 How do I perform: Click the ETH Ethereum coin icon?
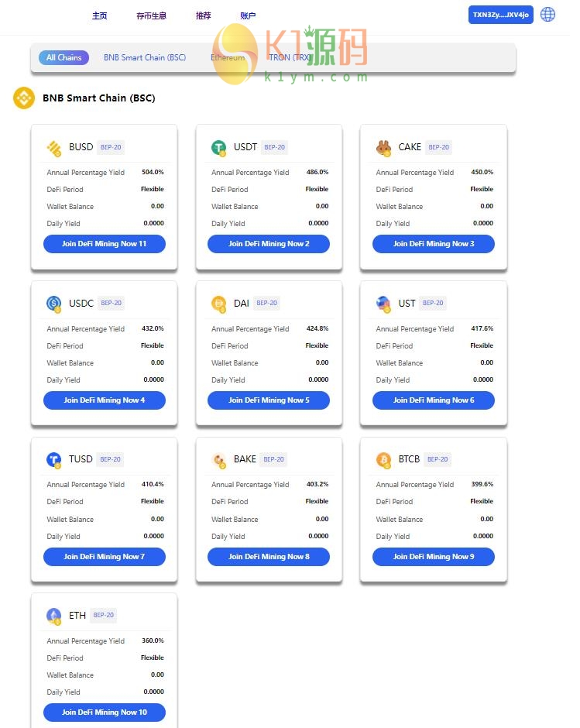pos(53,616)
